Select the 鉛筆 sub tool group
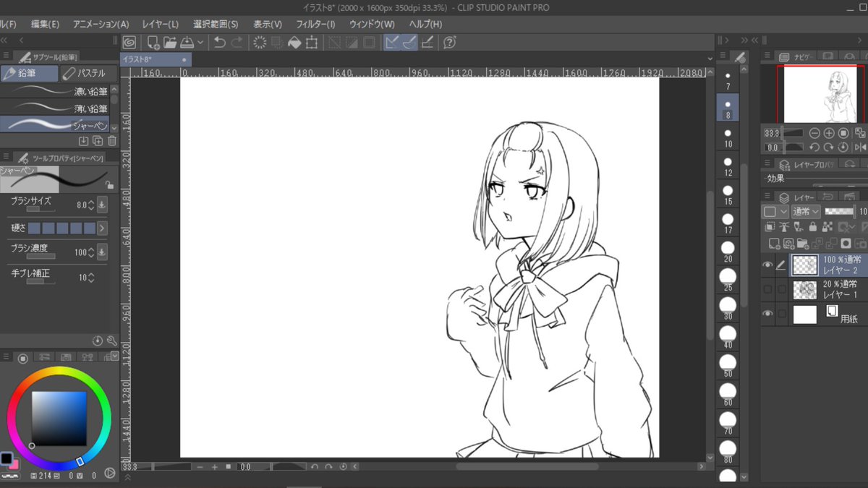This screenshot has width=868, height=488. [x=29, y=73]
